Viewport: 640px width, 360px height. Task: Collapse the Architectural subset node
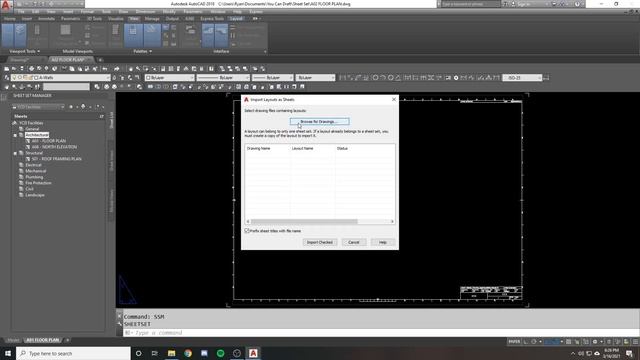[15, 135]
